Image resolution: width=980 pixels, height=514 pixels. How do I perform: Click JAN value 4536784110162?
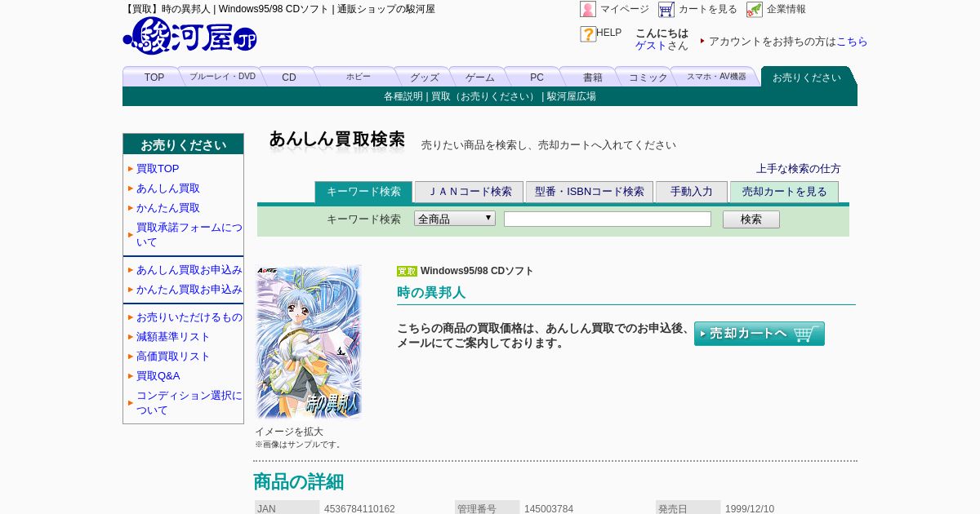point(359,508)
